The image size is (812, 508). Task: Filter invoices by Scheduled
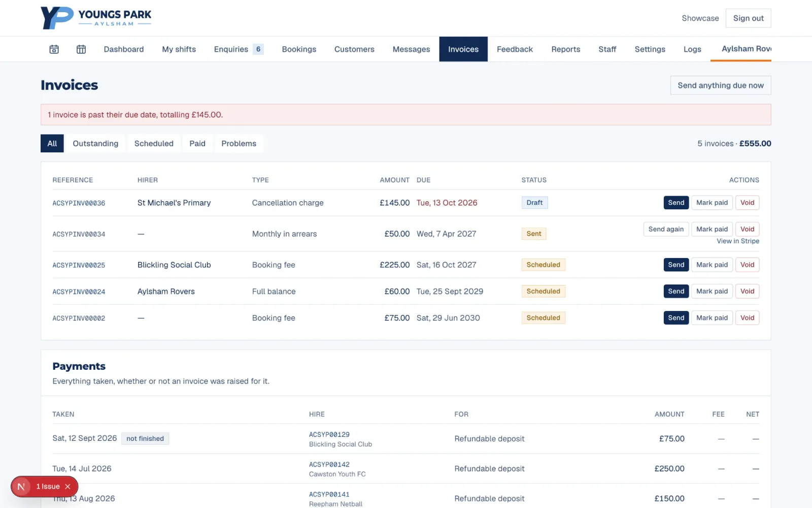pos(154,143)
